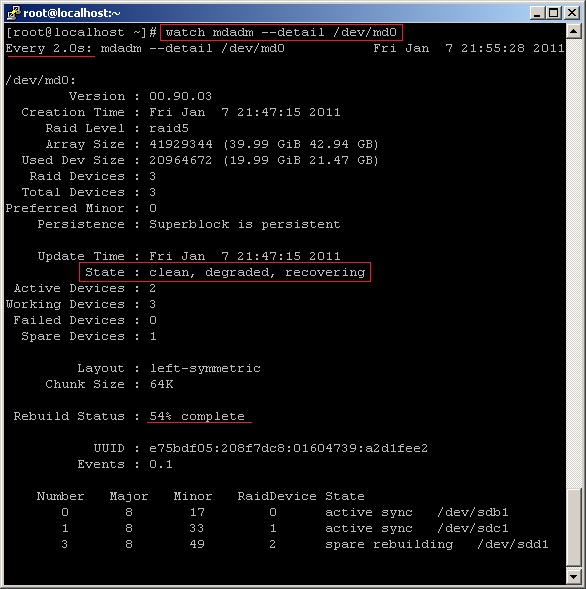The height and width of the screenshot is (589, 586).
Task: Click the UUID value string
Action: (x=288, y=448)
